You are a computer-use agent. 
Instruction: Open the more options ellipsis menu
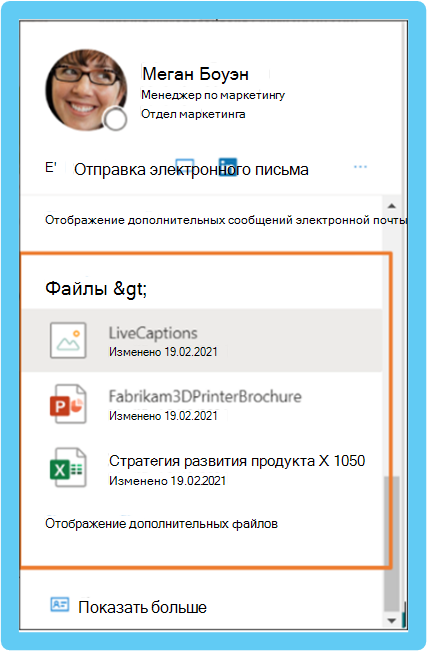click(x=360, y=167)
